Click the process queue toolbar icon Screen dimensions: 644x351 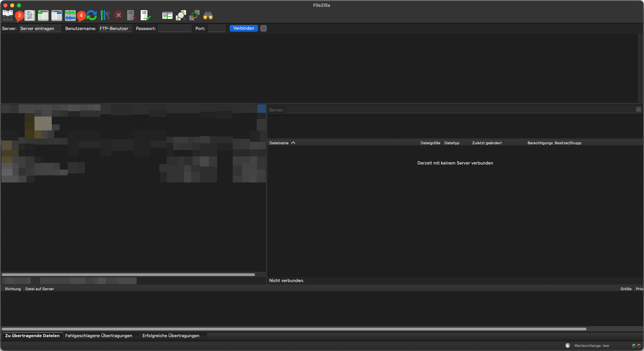105,15
